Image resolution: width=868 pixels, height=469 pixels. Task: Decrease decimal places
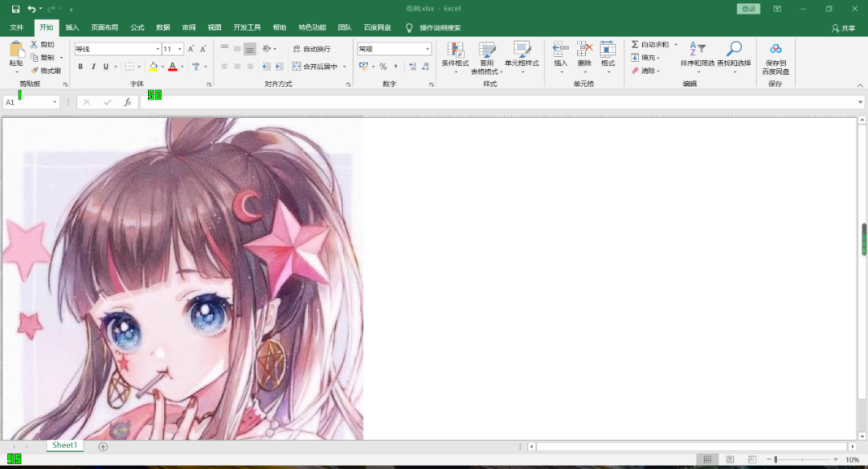425,67
